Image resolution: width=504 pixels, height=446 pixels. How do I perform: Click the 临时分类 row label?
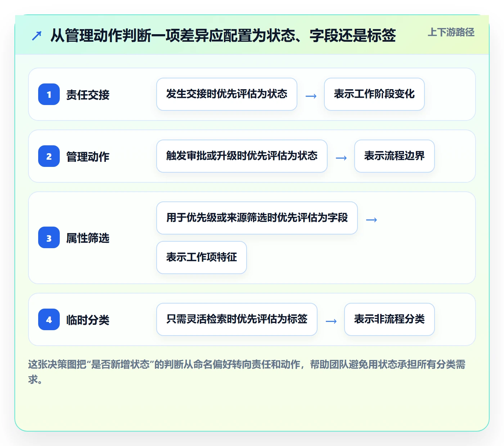click(x=88, y=320)
